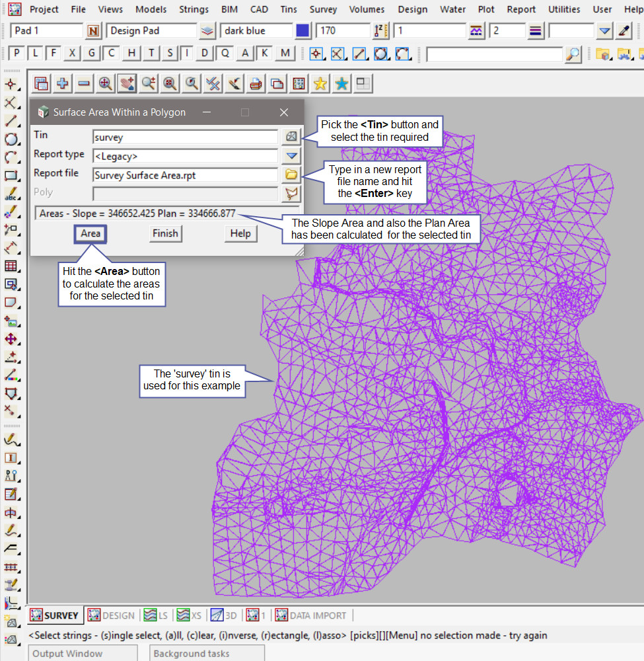Click the zoom out minus view icon

tap(84, 83)
